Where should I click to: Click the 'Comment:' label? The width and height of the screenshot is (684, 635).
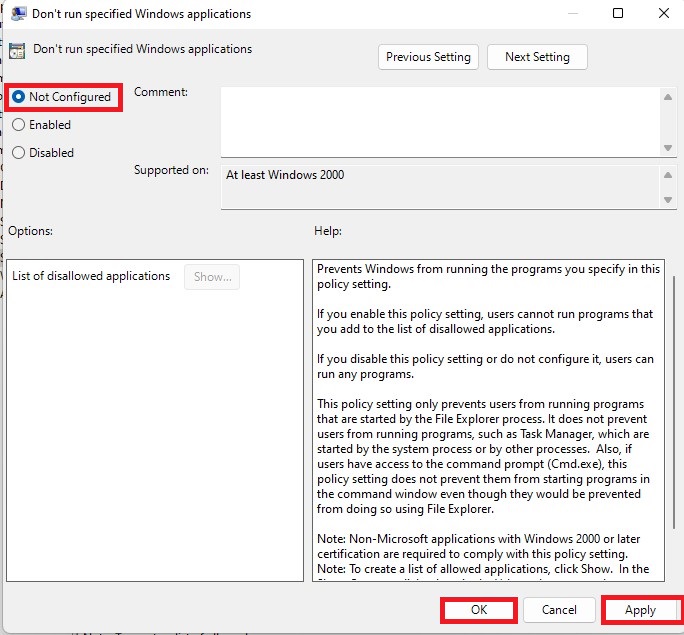tap(161, 92)
